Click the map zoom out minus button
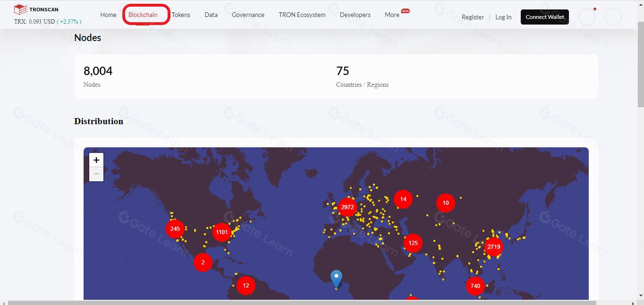This screenshot has width=644, height=305. [x=96, y=174]
